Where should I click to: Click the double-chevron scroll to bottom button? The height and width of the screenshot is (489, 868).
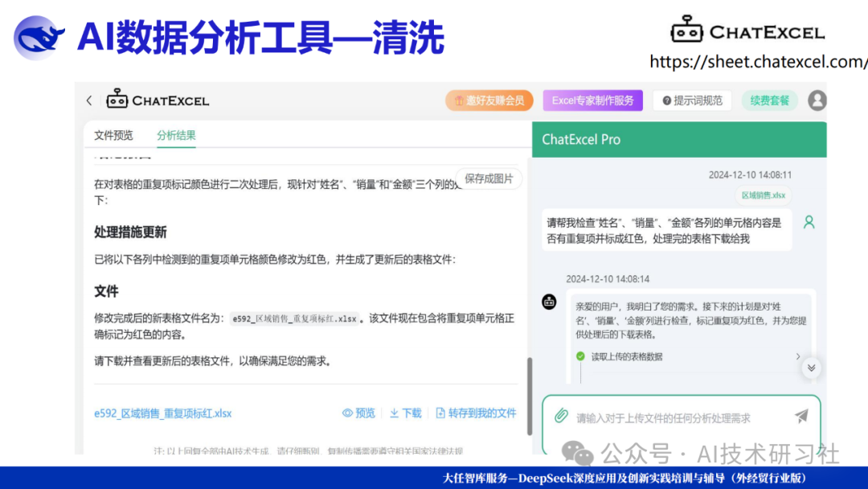pyautogui.click(x=811, y=368)
